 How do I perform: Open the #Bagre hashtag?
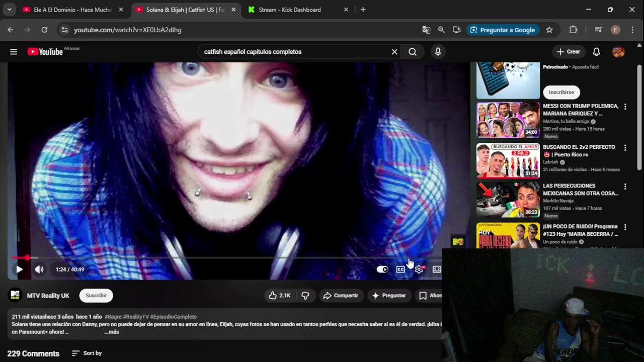[x=113, y=317]
